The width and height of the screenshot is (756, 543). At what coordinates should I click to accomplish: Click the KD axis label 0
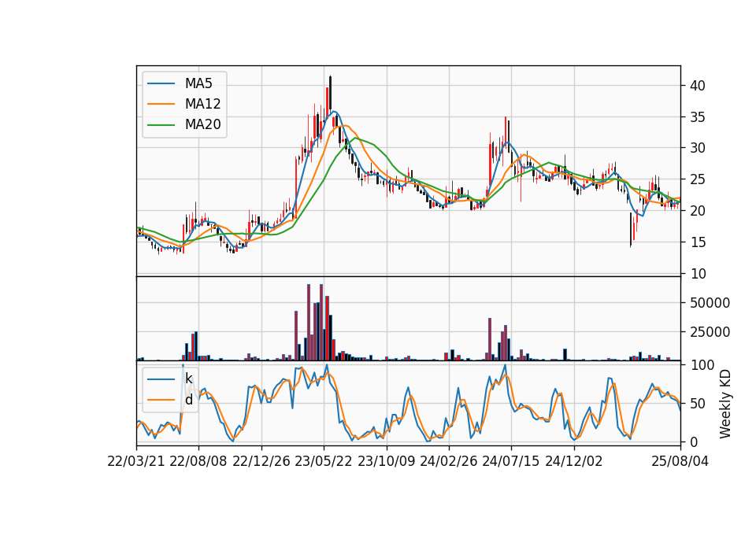(x=694, y=441)
